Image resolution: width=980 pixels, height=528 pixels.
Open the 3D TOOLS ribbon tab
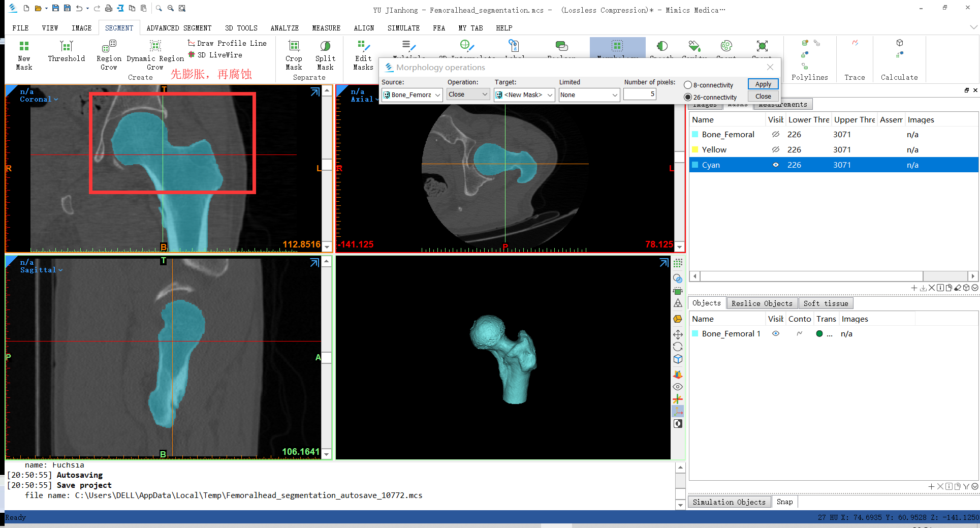click(241, 28)
